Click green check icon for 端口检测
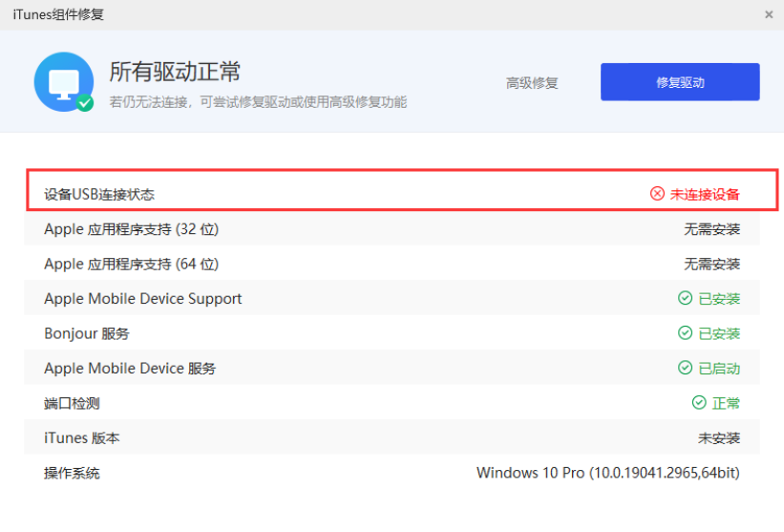This screenshot has height=532, width=784. (x=699, y=403)
